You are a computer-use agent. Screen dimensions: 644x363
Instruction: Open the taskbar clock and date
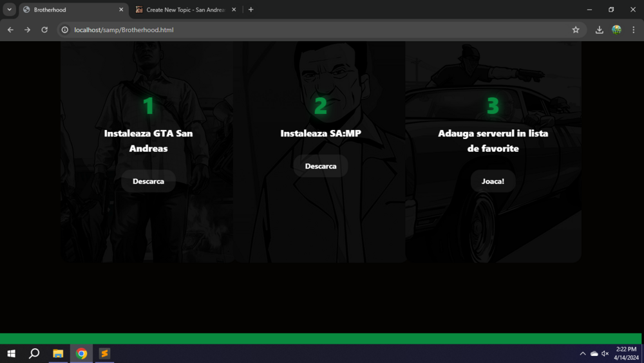[627, 353]
